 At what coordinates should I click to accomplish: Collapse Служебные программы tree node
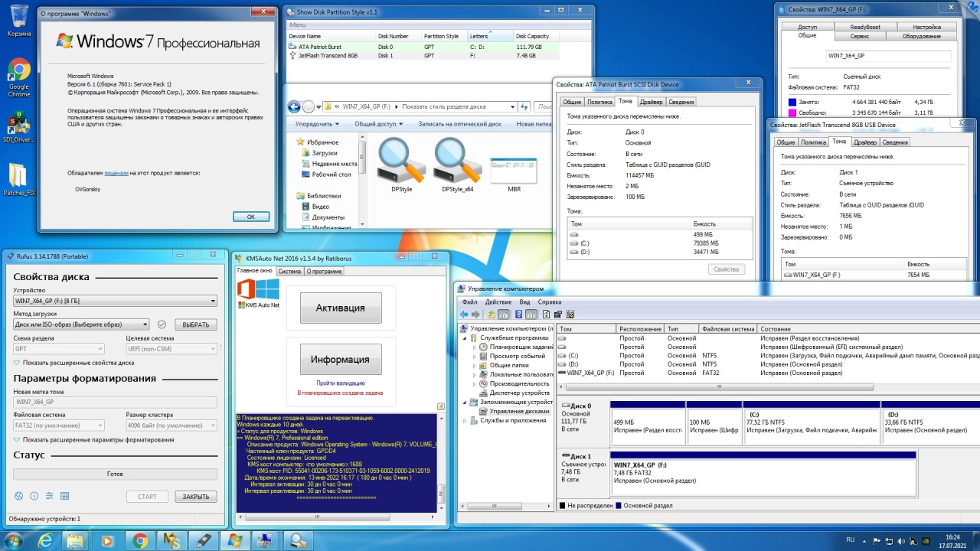tap(465, 337)
